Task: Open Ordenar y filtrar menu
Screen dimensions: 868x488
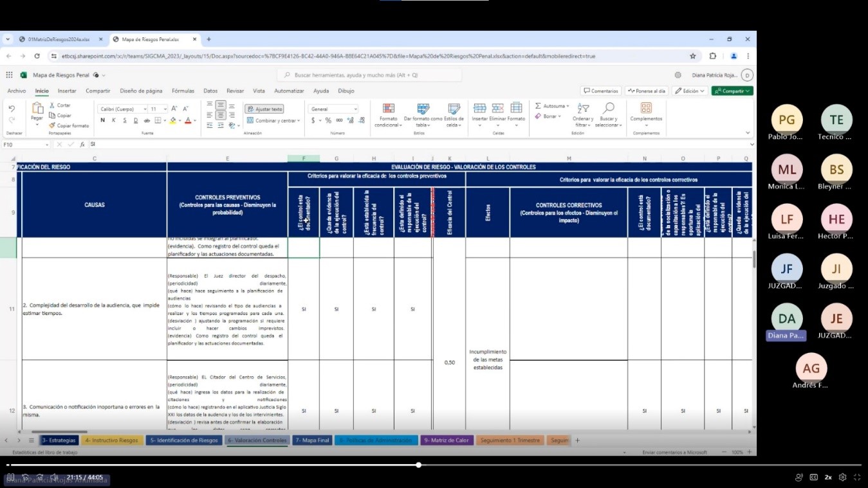Action: click(583, 114)
